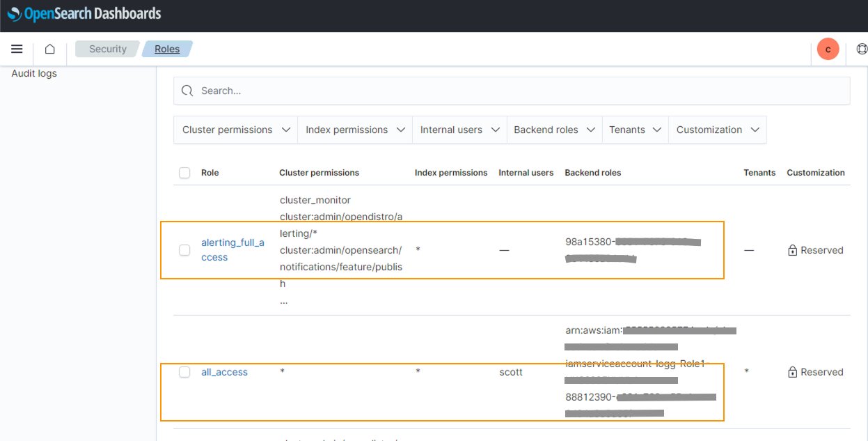Tick the all_access role checkbox

coord(184,372)
